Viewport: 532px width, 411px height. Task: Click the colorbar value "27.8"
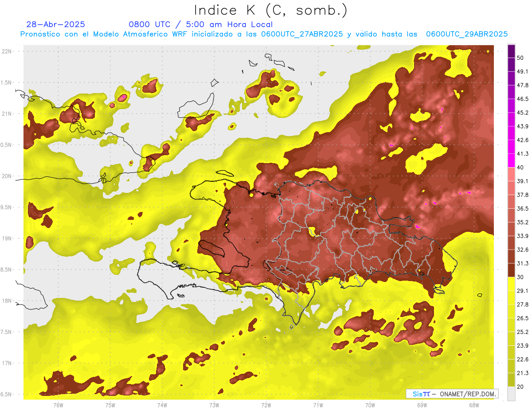(x=522, y=305)
